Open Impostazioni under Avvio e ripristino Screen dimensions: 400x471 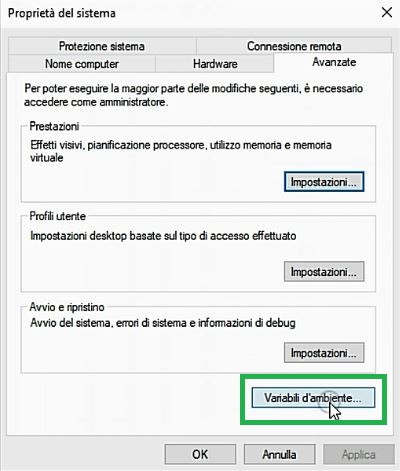pyautogui.click(x=324, y=353)
